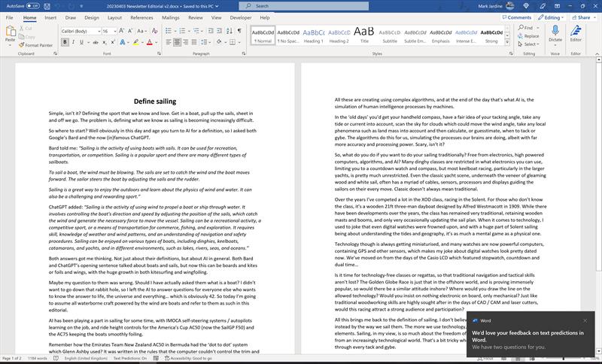Switch to the Insert tab
This screenshot has width=602, height=364.
(x=50, y=17)
